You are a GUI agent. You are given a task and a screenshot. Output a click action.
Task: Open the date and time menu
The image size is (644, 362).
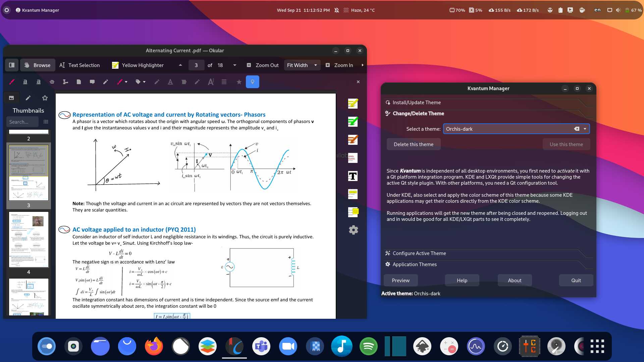[303, 10]
